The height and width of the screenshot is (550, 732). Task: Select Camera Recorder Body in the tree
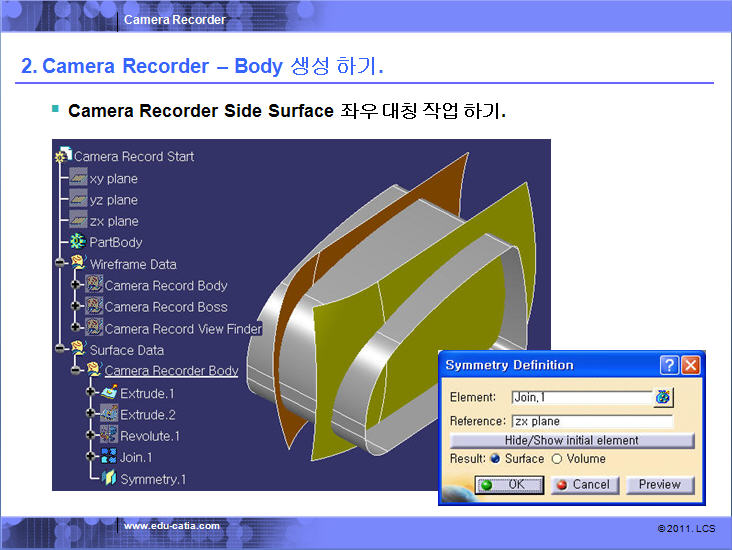(171, 371)
